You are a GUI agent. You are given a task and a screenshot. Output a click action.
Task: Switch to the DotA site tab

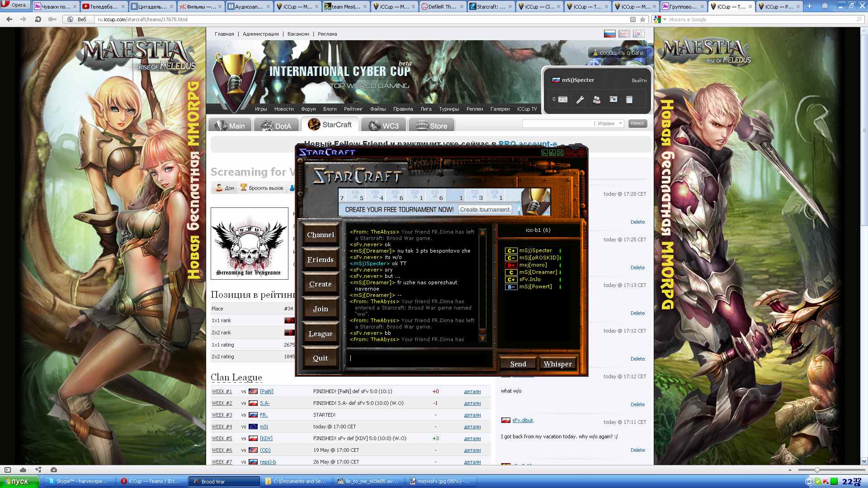tap(276, 126)
